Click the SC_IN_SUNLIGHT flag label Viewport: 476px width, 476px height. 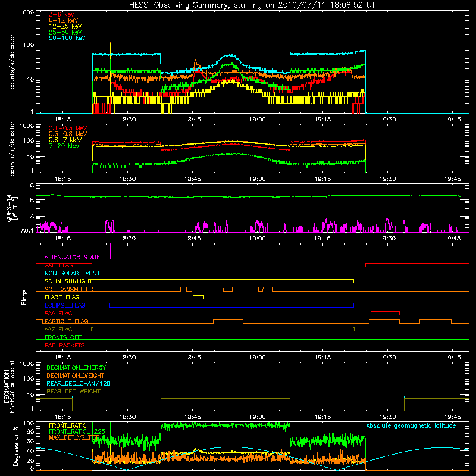click(68, 281)
